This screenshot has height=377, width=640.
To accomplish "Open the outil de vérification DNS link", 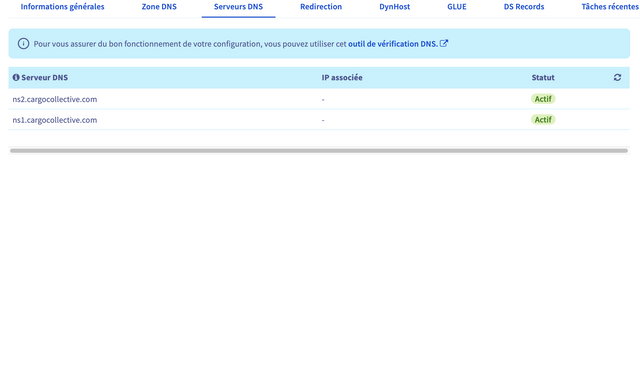I will coord(393,44).
